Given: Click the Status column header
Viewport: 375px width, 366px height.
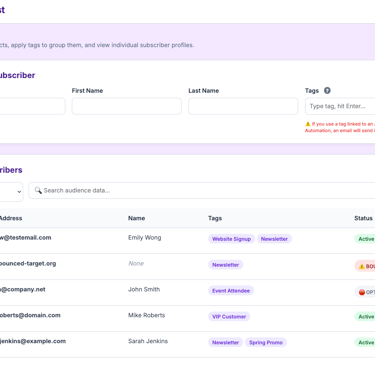Looking at the screenshot, I should pos(363,218).
